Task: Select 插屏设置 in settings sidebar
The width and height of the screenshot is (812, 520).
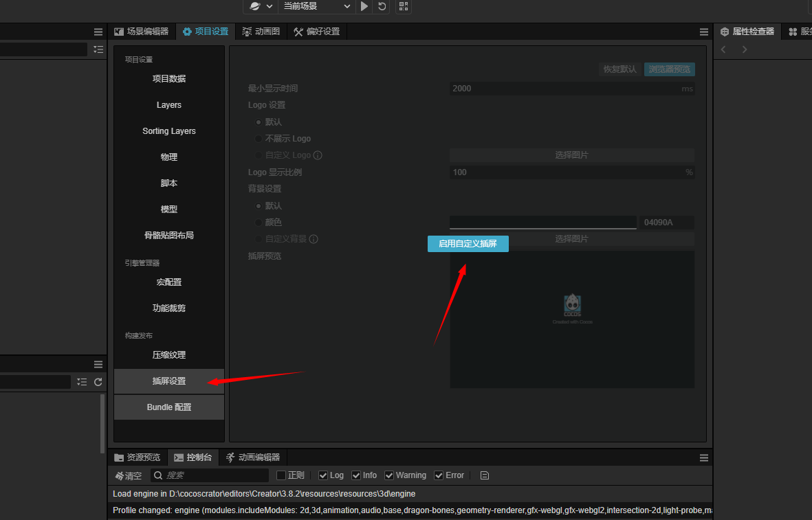Action: [x=169, y=381]
